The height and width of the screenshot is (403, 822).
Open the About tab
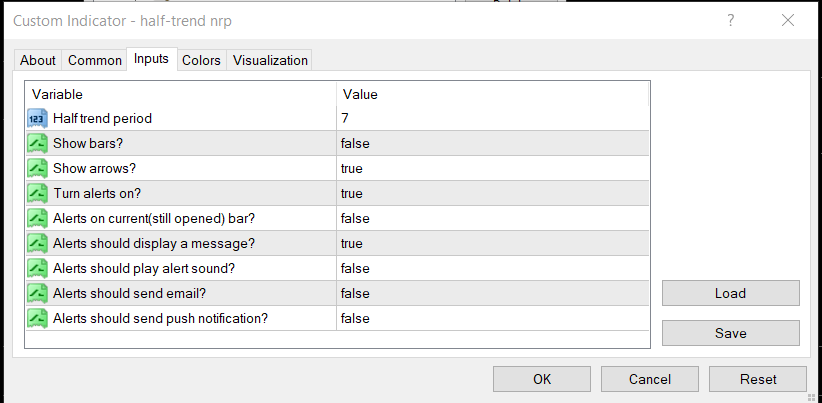tap(38, 61)
